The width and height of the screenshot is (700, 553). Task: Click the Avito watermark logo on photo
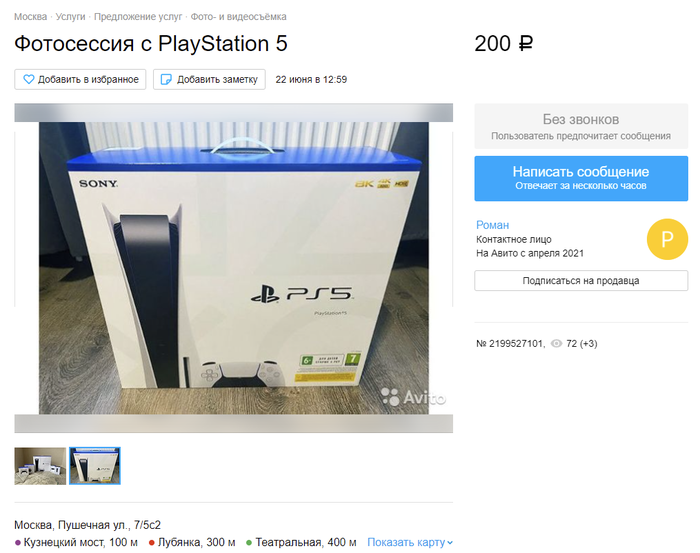(x=413, y=397)
